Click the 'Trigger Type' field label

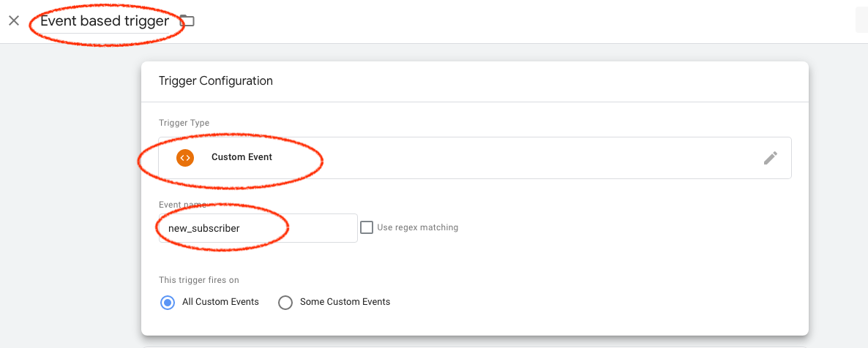point(184,123)
